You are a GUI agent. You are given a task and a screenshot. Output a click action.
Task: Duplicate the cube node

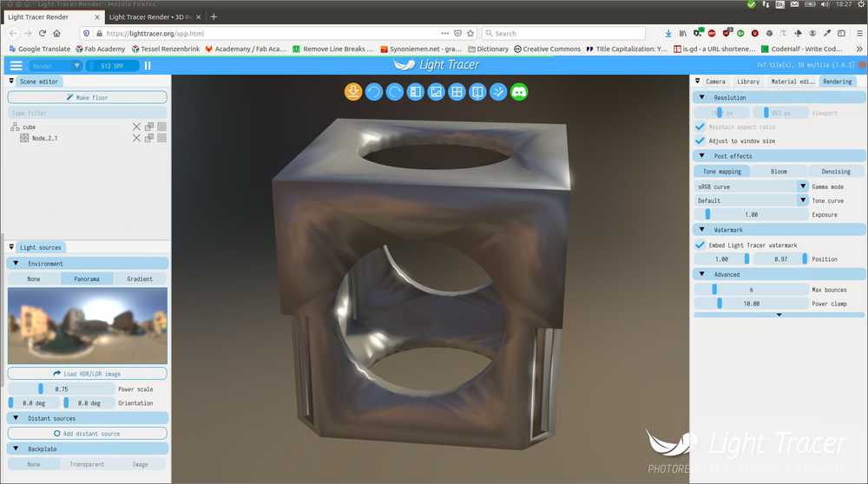click(x=149, y=127)
